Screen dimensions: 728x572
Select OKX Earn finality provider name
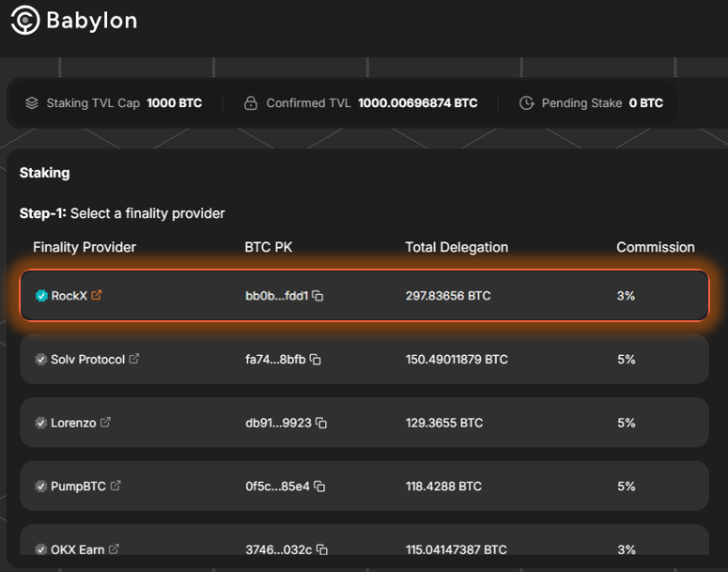tap(78, 549)
